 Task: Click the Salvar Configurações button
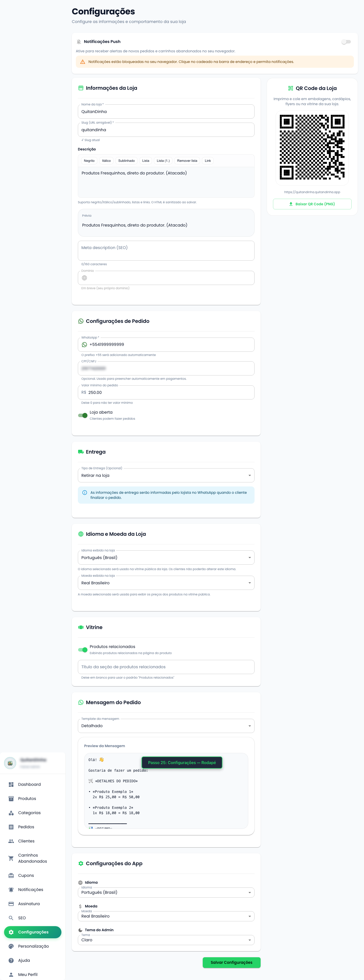[231, 963]
